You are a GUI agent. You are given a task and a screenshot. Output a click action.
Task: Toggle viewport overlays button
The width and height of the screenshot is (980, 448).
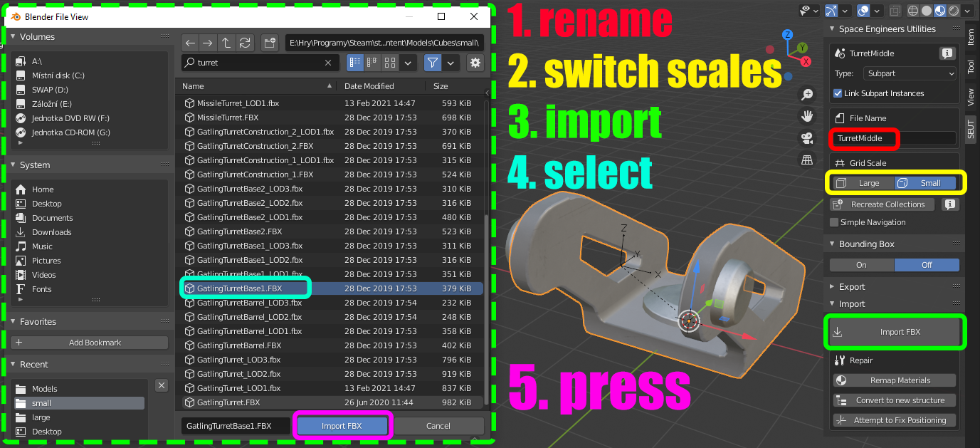863,11
